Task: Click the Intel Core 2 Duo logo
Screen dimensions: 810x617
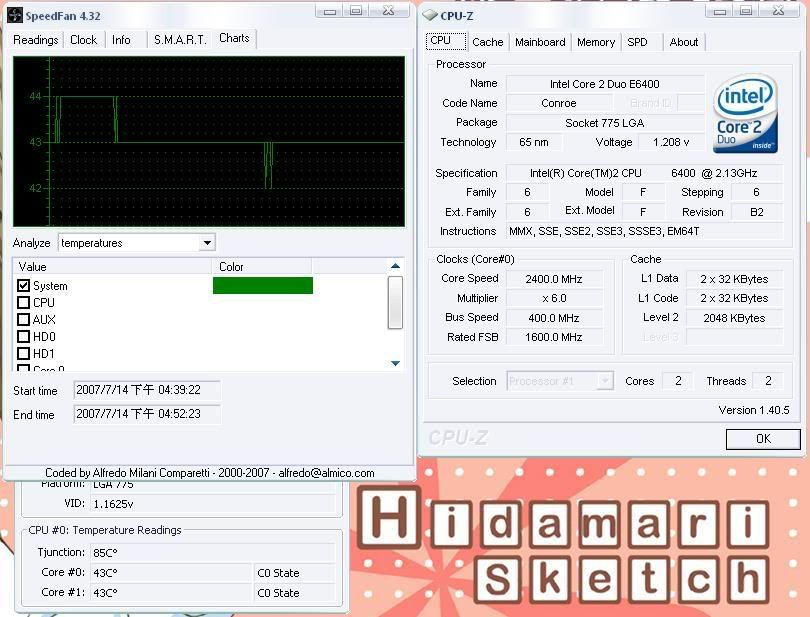Action: pyautogui.click(x=744, y=114)
